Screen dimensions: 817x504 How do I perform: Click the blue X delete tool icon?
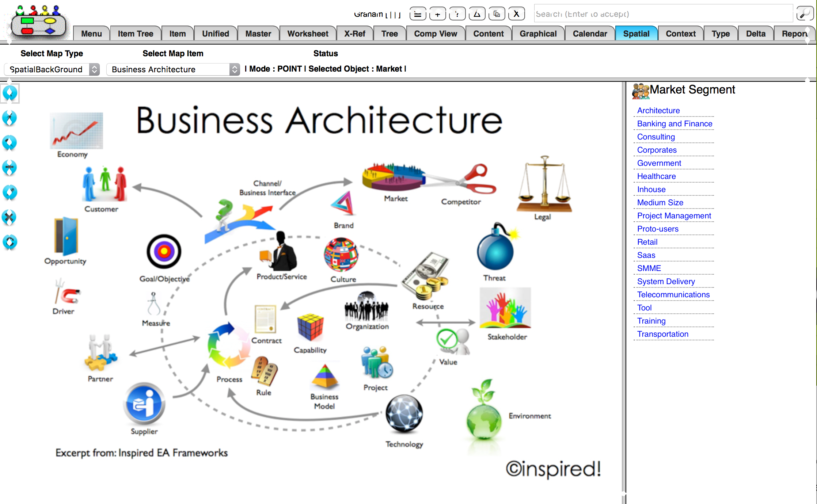(9, 217)
